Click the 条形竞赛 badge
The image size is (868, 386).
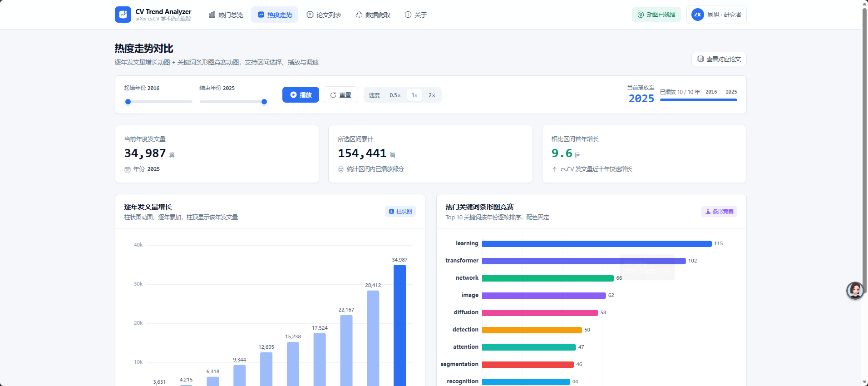(719, 212)
